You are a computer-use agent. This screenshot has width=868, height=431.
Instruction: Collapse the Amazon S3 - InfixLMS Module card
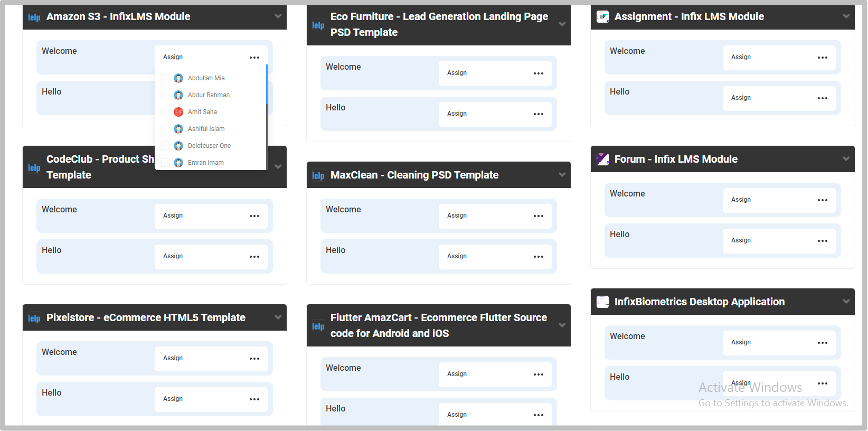(x=278, y=16)
